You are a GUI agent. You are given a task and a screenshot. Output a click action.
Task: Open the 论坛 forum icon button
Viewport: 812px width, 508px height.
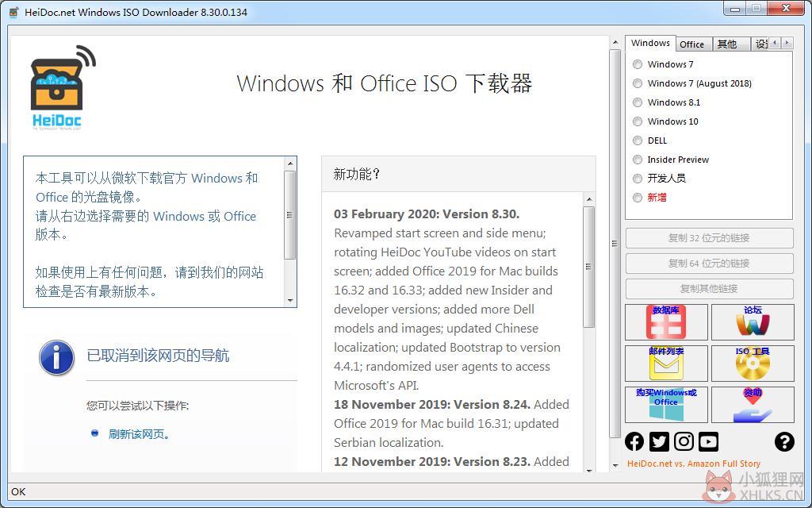point(753,322)
